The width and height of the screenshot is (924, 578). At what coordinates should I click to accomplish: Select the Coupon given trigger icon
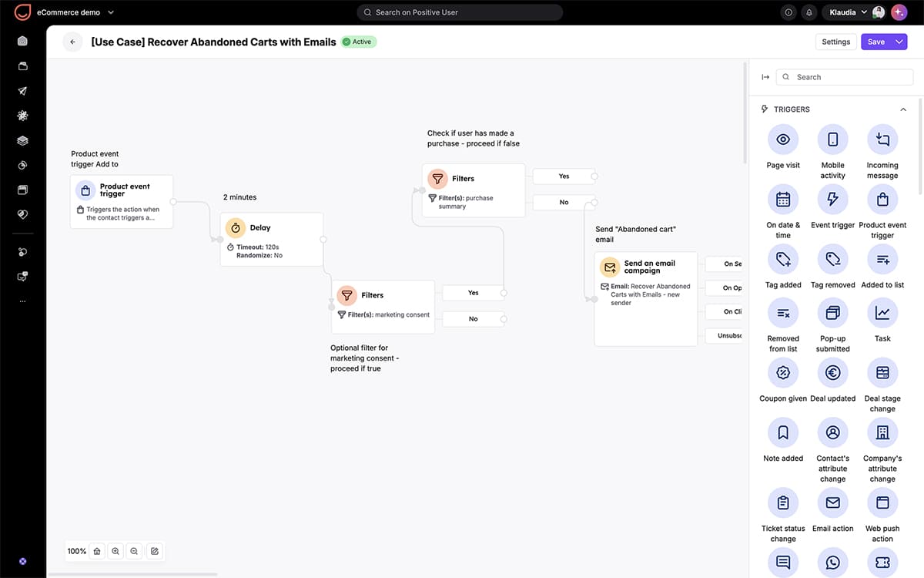coord(783,373)
